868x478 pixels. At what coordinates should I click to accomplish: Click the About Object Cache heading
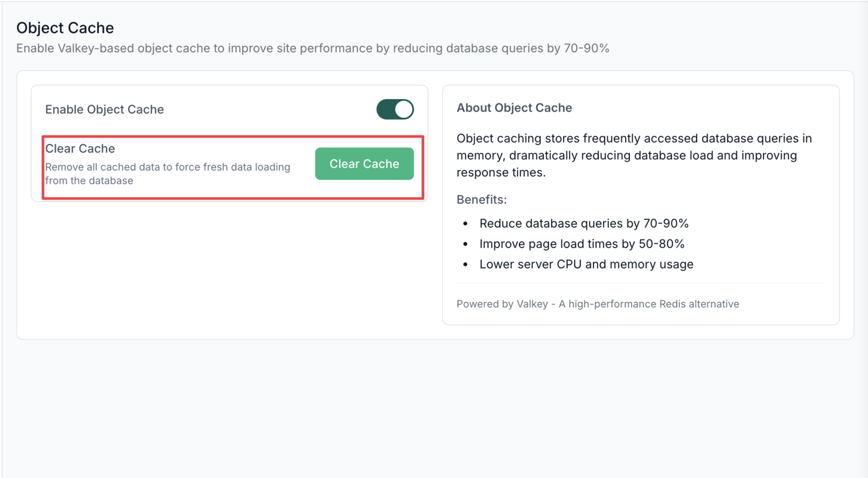(514, 108)
